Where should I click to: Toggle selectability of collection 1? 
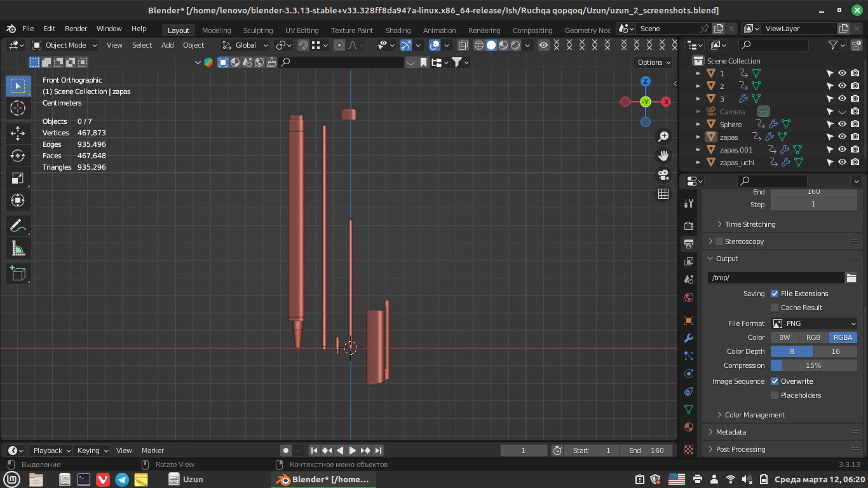830,73
